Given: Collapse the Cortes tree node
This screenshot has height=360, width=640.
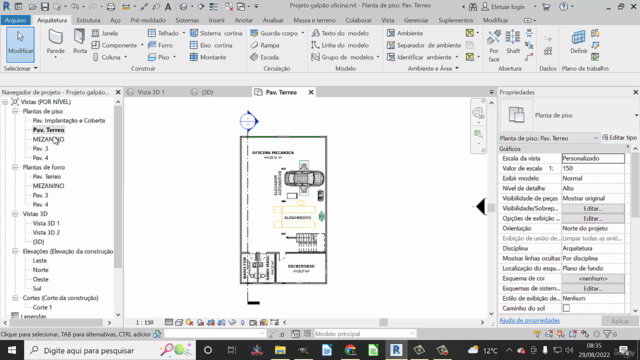Looking at the screenshot, I should [x=15, y=298].
